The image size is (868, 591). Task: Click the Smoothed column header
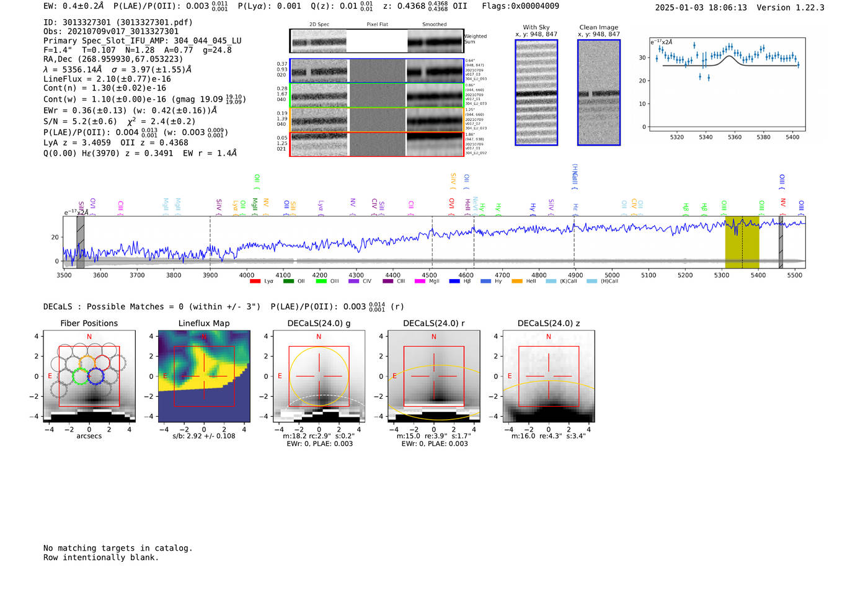[435, 25]
